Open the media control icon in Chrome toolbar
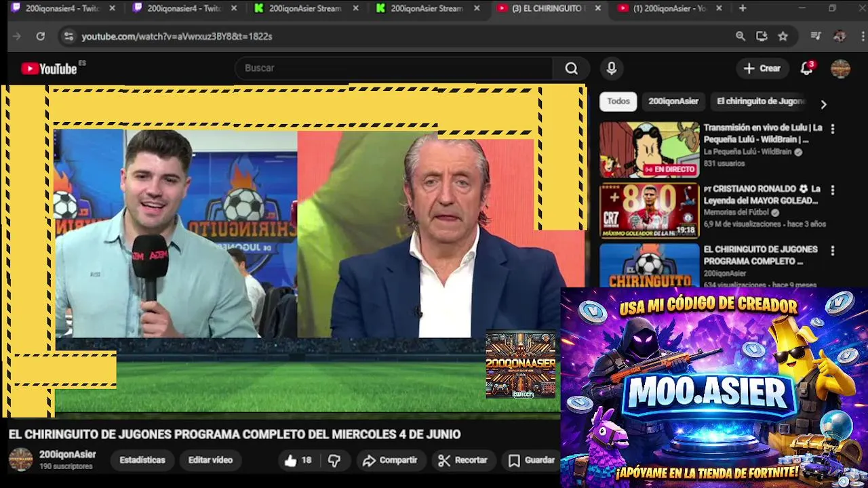Screen dimensions: 868x488 pyautogui.click(x=816, y=37)
